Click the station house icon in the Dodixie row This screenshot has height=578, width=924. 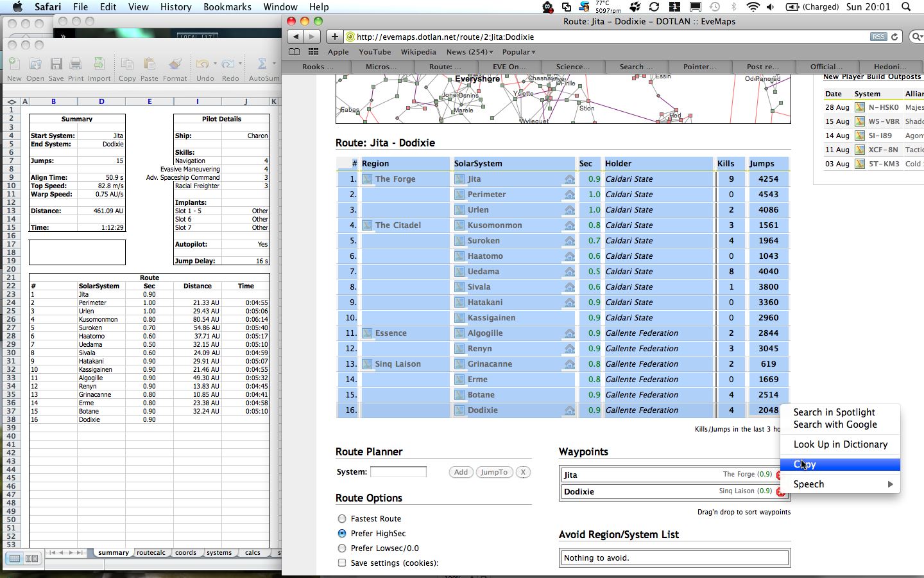coord(569,410)
